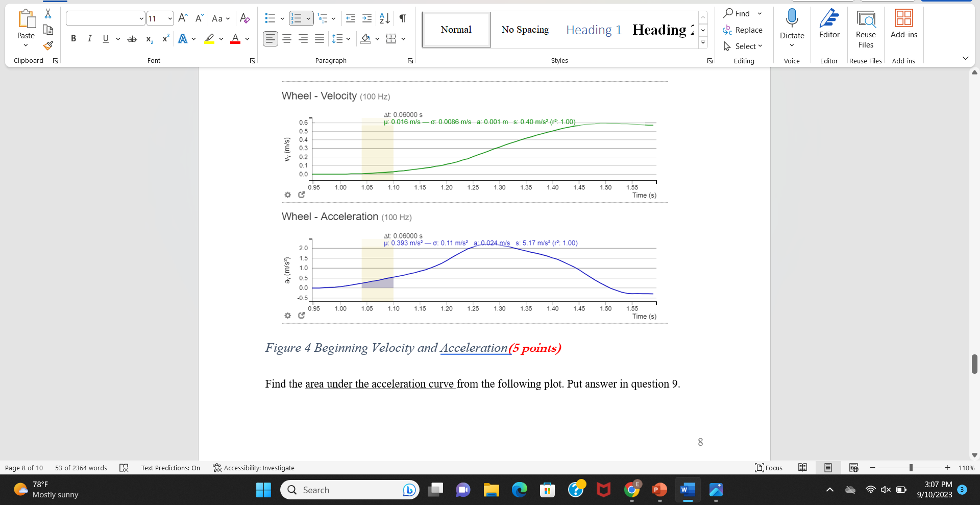Click Accessibility: Investigate in status bar
The image size is (980, 505).
pos(254,468)
